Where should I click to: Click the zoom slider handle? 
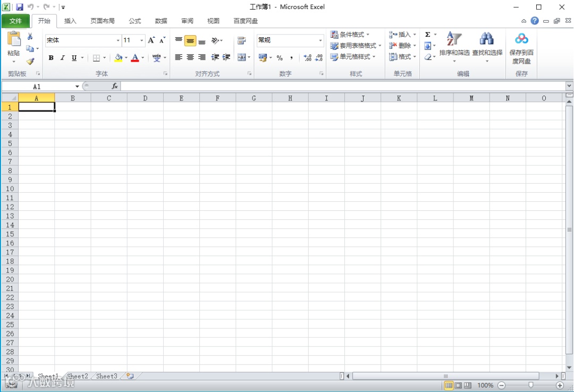[531, 385]
